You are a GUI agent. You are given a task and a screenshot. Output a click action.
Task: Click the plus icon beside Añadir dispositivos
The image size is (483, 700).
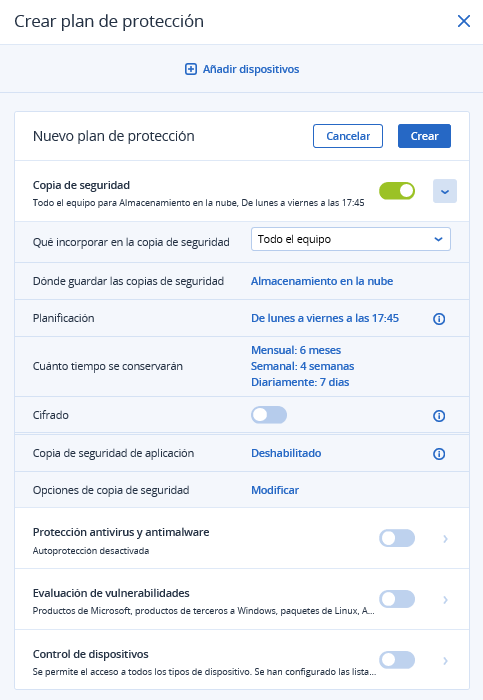tap(191, 69)
